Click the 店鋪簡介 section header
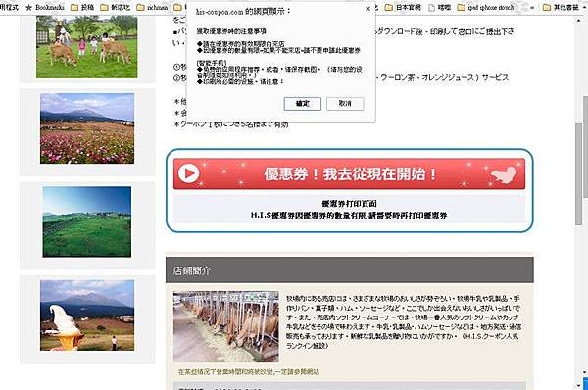Image resolution: width=588 pixels, height=390 pixels. tap(350, 270)
